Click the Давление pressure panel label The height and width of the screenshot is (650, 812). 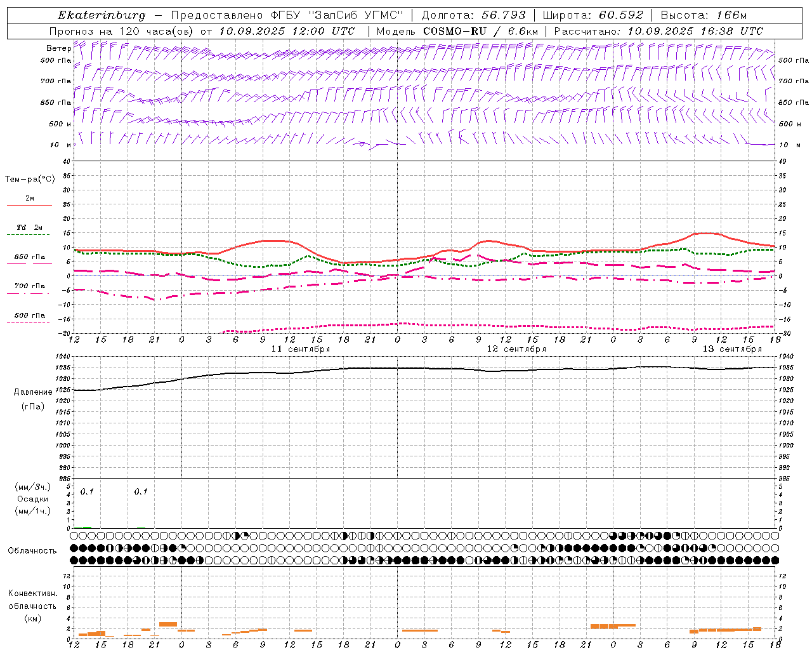point(33,392)
